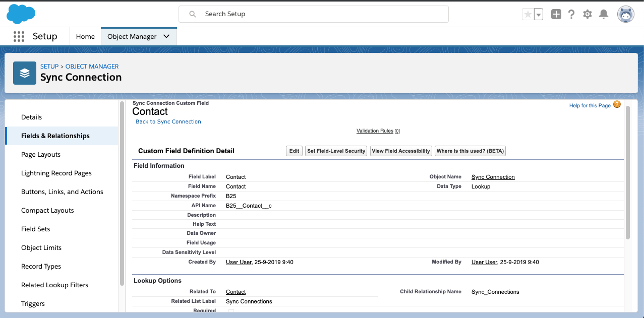Open the App Launcher grid icon
This screenshot has width=644, height=318.
tap(19, 36)
